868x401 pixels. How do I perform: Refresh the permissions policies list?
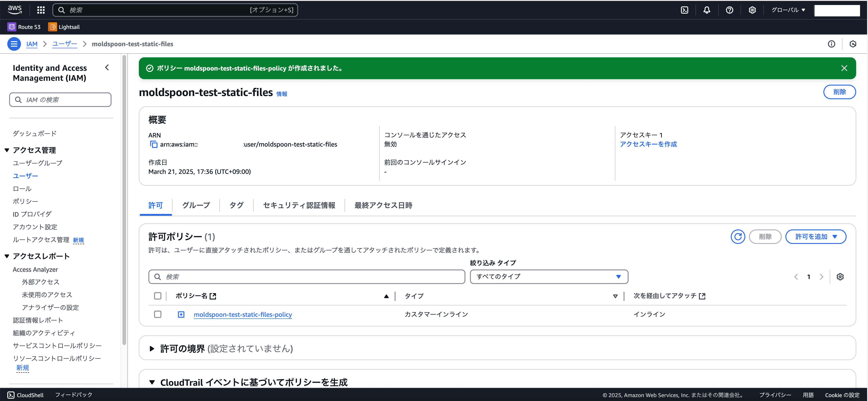click(x=738, y=236)
